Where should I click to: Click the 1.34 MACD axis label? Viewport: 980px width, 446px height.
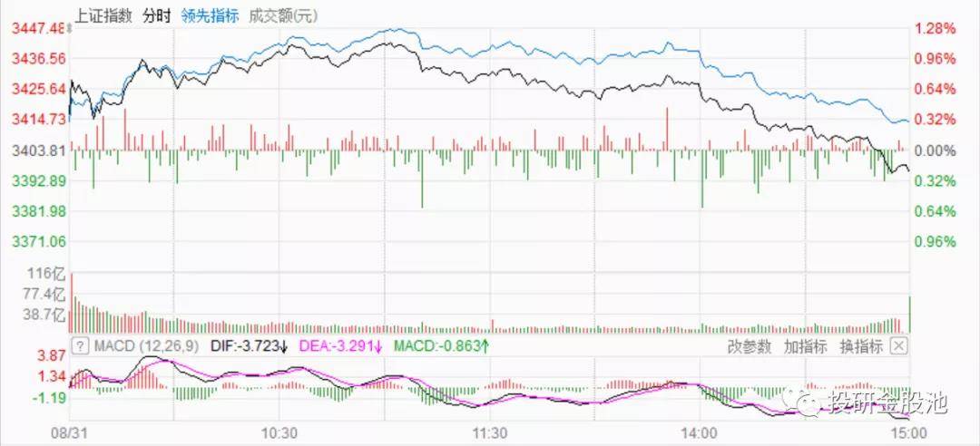click(51, 376)
